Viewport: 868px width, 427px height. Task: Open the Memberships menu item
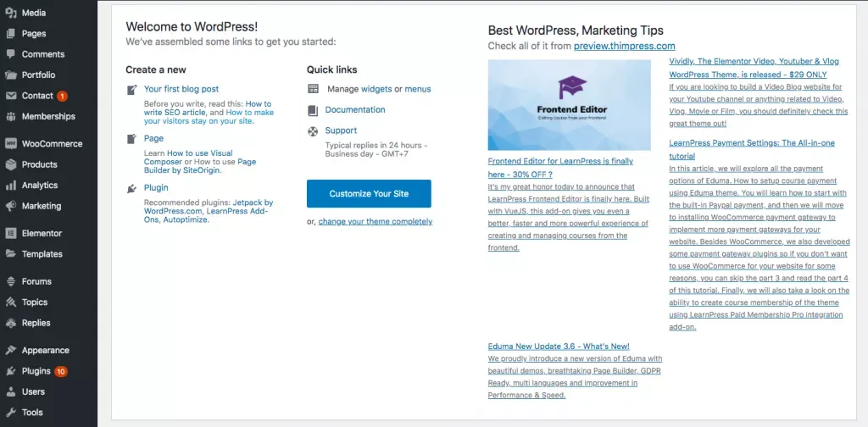(48, 117)
